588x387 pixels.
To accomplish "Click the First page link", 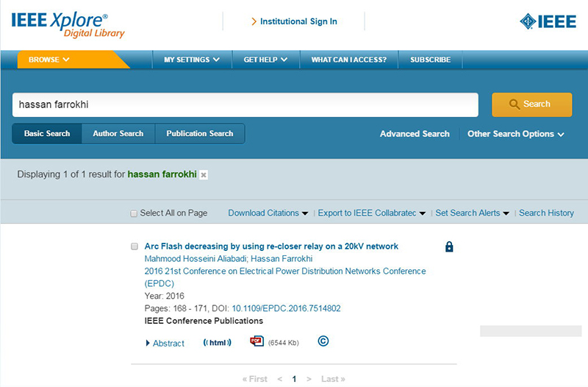I will pyautogui.click(x=255, y=379).
